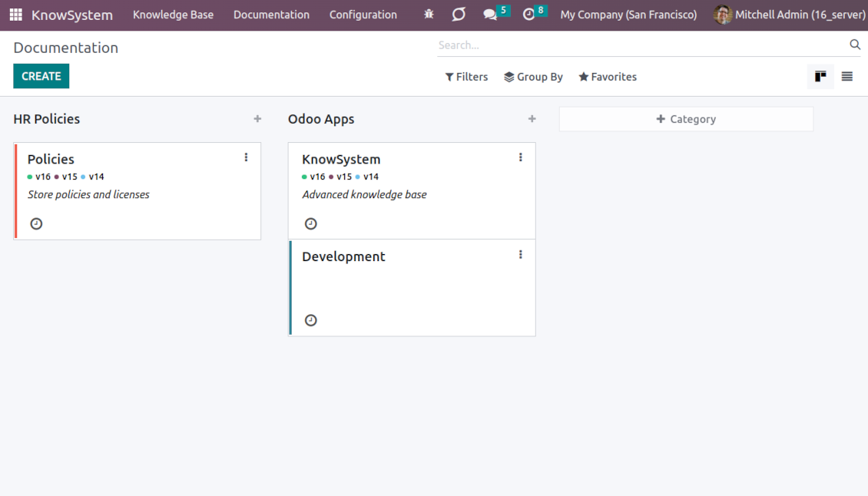
Task: Click the activity clock on Development card
Action: (x=310, y=320)
